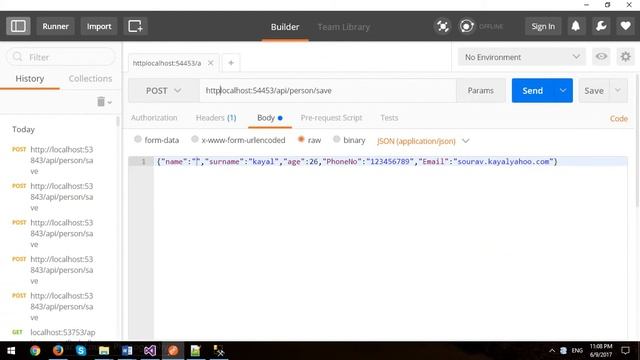The image size is (640, 360).
Task: Open the ENG language indicator
Action: (577, 351)
